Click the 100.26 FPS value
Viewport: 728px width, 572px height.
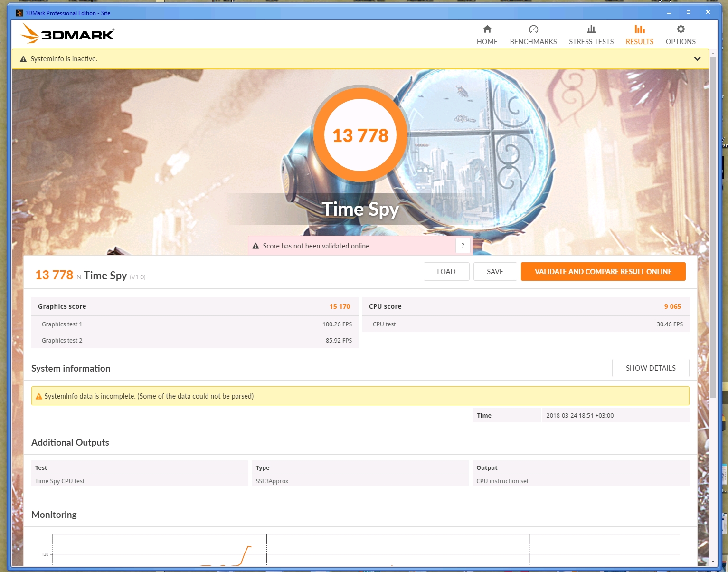point(337,324)
